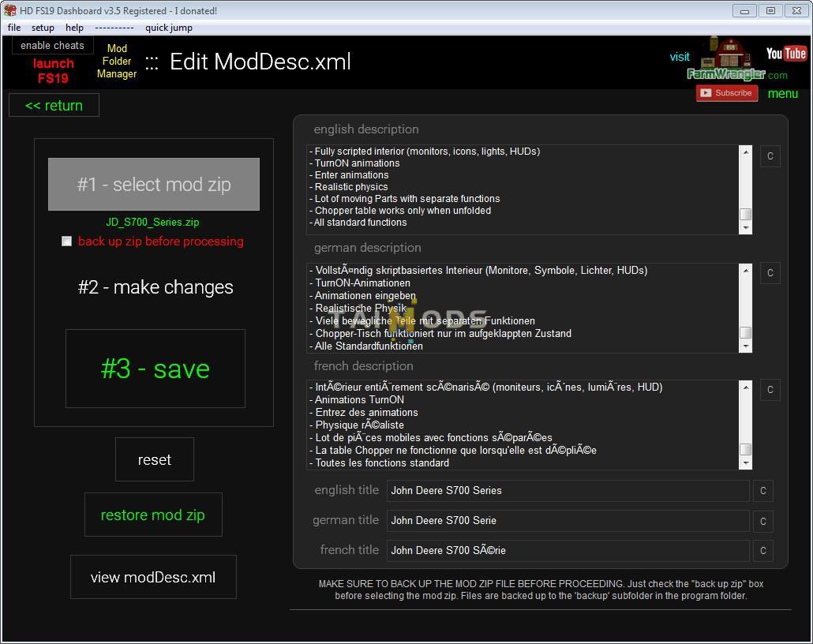The image size is (813, 644).
Task: Launch FS19 from the red link
Action: tap(53, 70)
